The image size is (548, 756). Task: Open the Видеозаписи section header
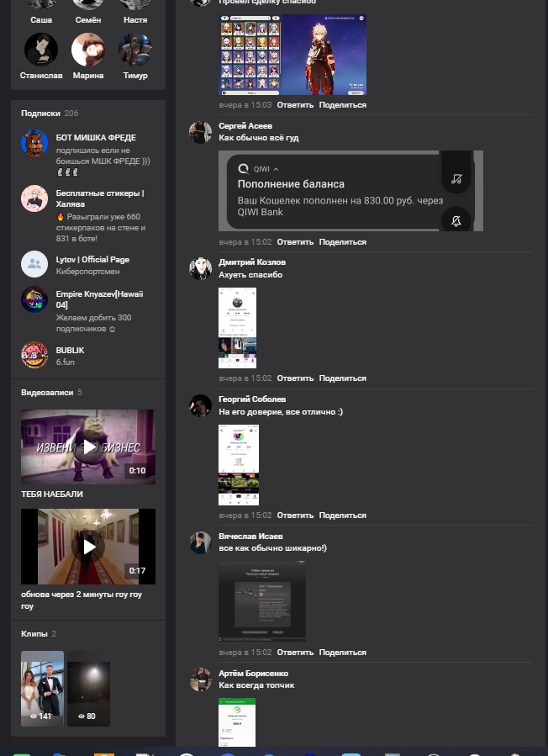click(47, 393)
